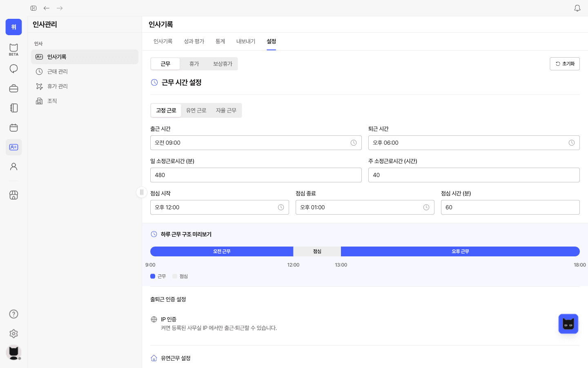This screenshot has height=368, width=588.
Task: Switch to 휴가 segment
Action: pyautogui.click(x=194, y=64)
